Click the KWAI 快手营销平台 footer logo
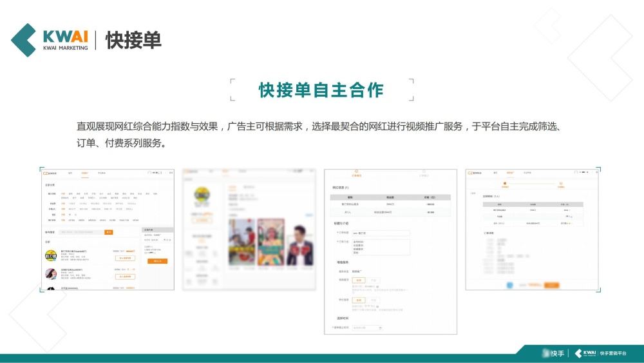 click(x=600, y=353)
